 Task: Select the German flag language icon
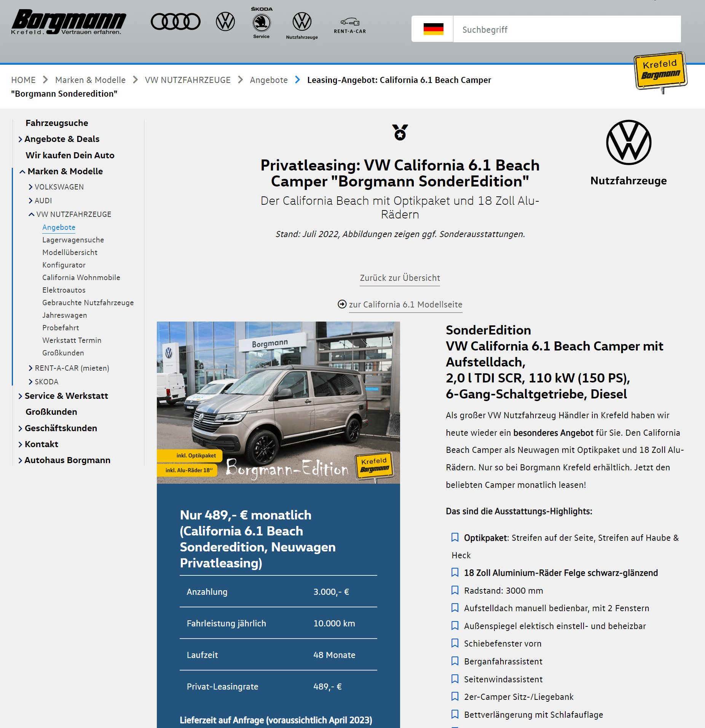coord(433,29)
